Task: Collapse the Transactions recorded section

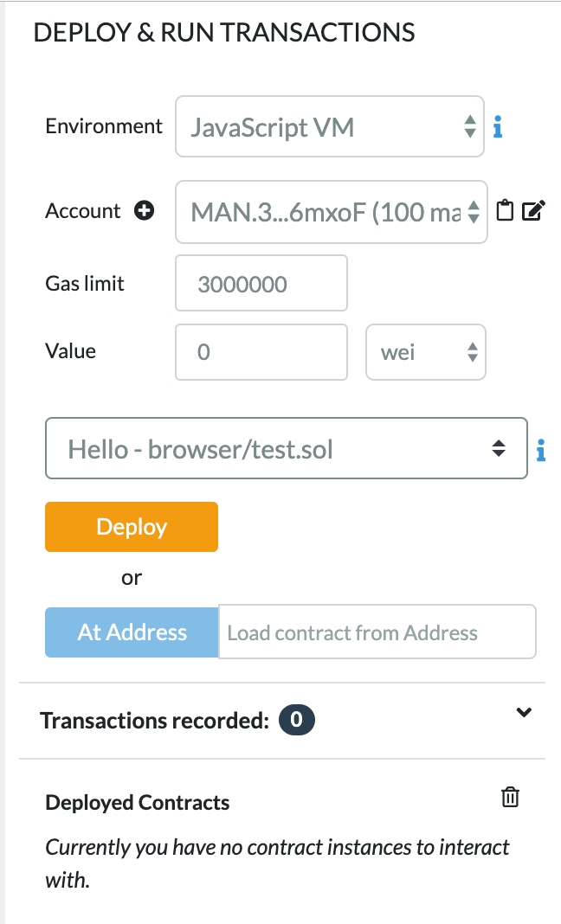Action: point(523,713)
